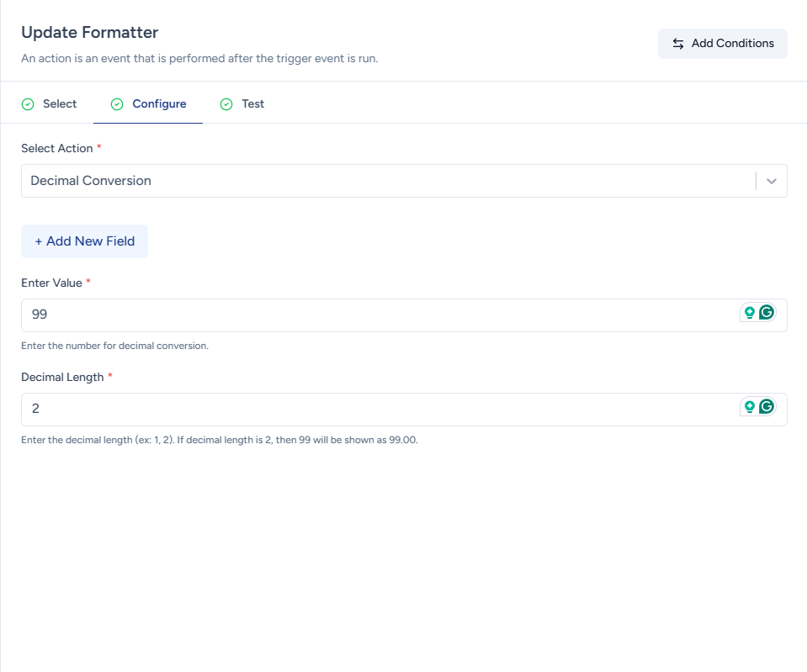Screen dimensions: 807x672
Task: Open the Select Action dropdown showing Decimal Conversion
Action: (x=387, y=181)
